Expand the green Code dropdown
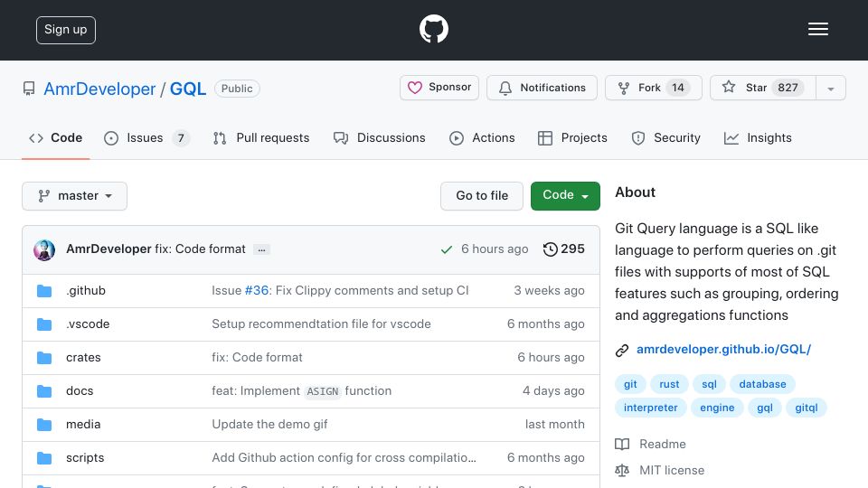 point(565,196)
